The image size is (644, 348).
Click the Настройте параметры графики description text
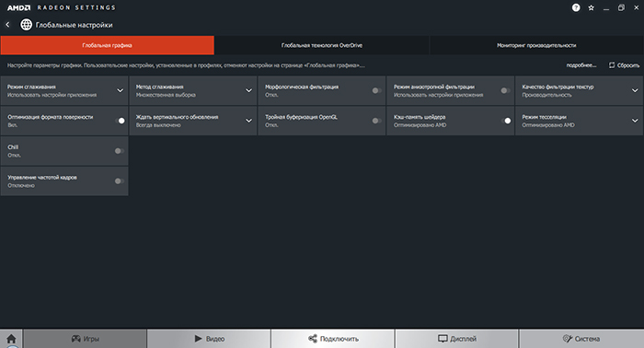[186, 65]
